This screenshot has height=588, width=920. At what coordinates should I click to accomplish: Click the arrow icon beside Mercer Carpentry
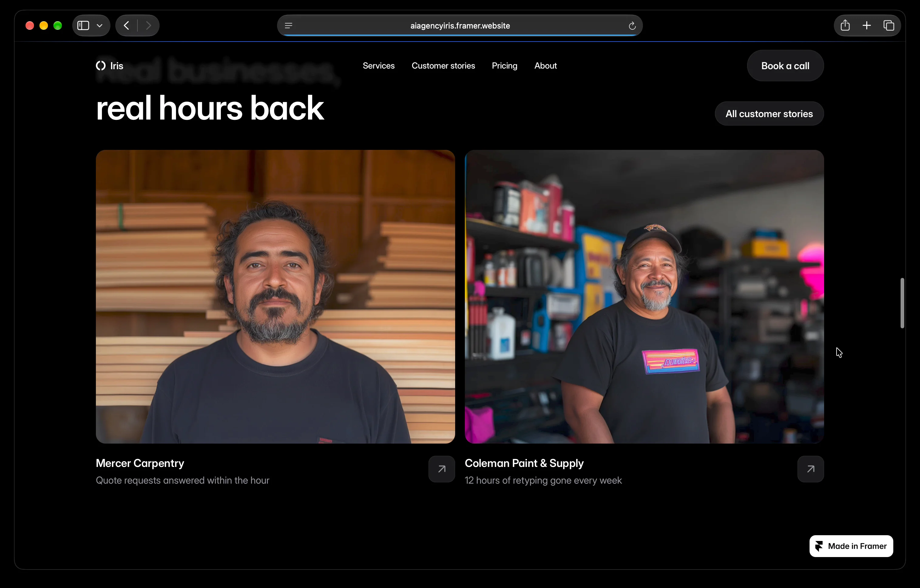click(442, 469)
